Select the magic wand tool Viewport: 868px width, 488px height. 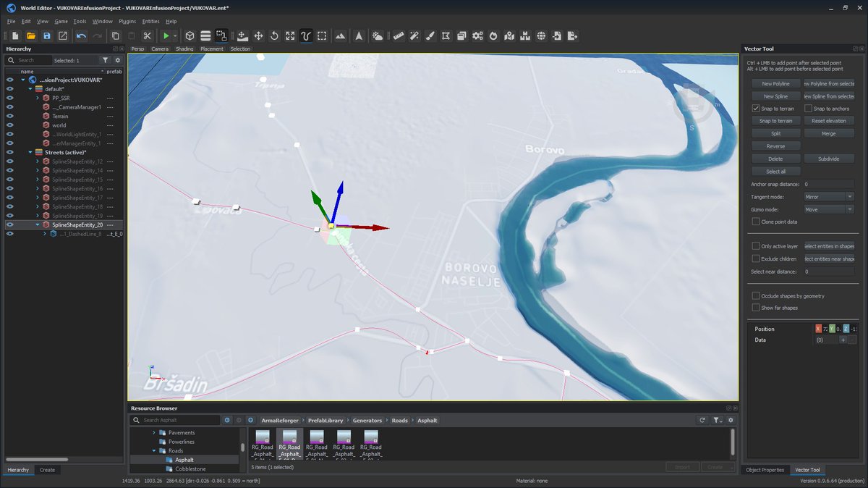(x=414, y=35)
